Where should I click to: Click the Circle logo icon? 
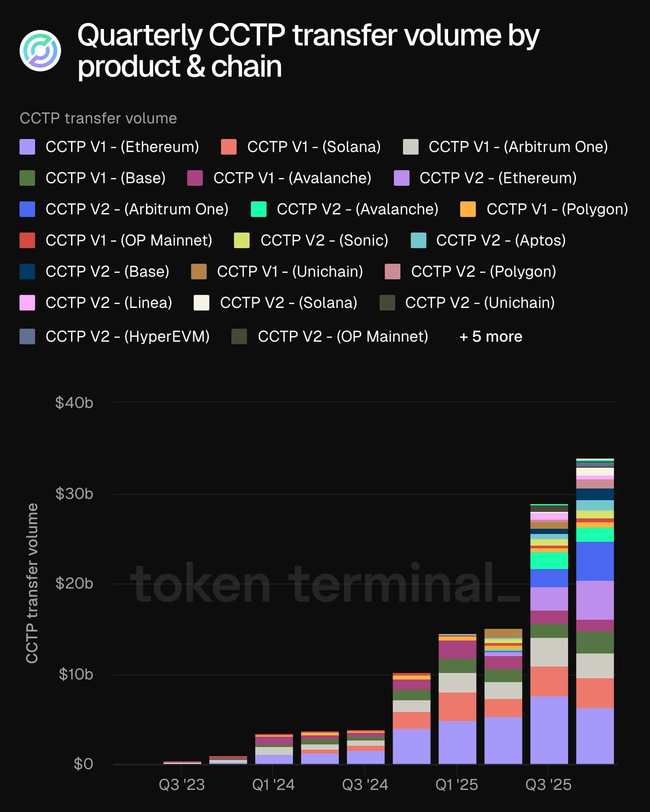(x=40, y=51)
